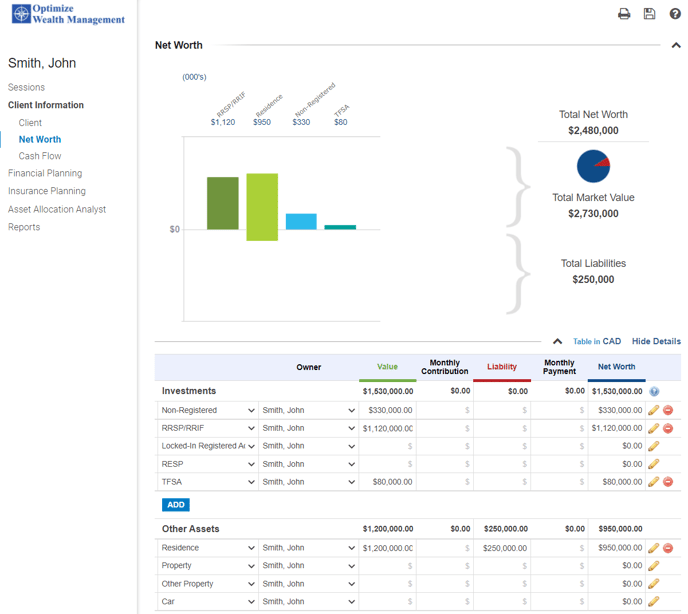The height and width of the screenshot is (614, 688).
Task: Click the Optimize Wealth Management logo
Action: [x=69, y=14]
